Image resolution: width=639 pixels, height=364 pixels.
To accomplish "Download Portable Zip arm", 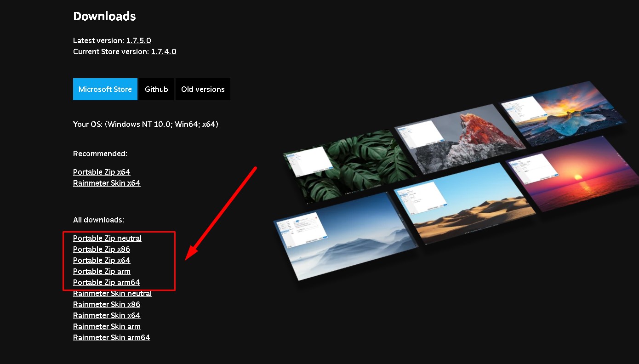I will pyautogui.click(x=102, y=271).
